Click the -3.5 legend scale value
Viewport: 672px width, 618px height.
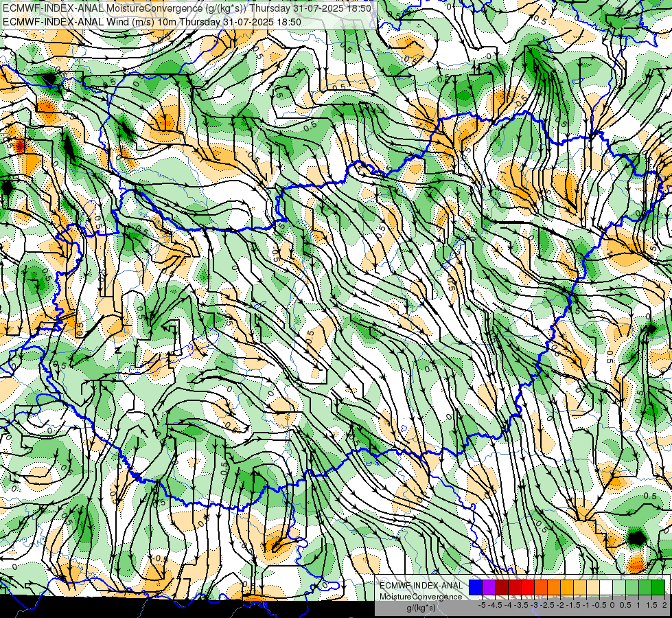[521, 605]
